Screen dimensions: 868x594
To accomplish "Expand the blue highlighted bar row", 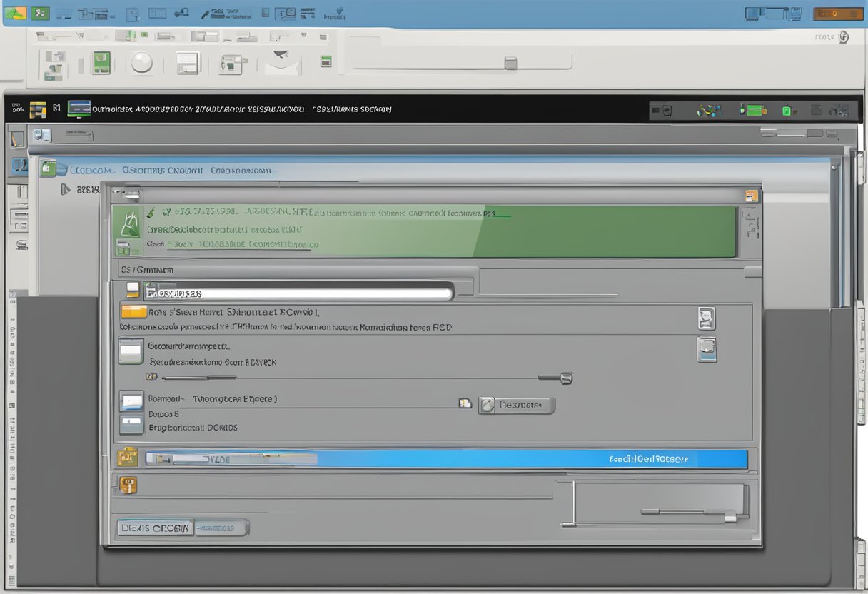I will tap(446, 459).
